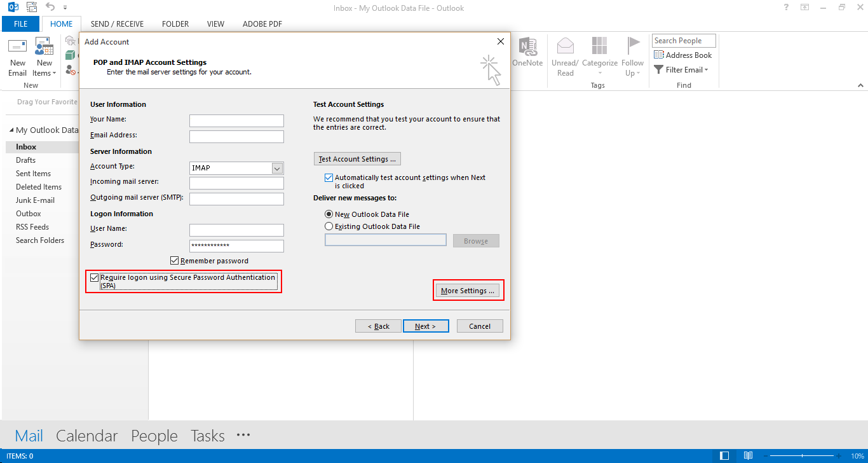
Task: Open Ribbon Display Options icon
Action: (x=805, y=8)
